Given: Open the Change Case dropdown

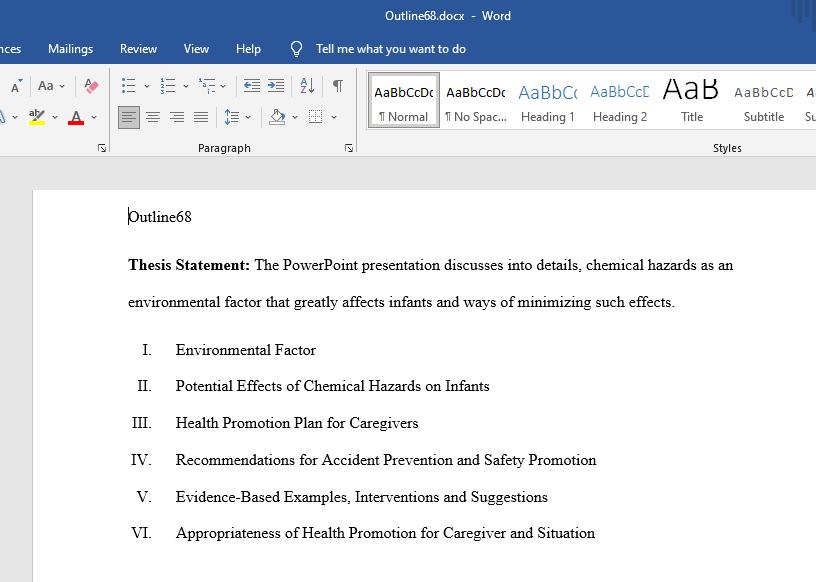Looking at the screenshot, I should (x=51, y=85).
